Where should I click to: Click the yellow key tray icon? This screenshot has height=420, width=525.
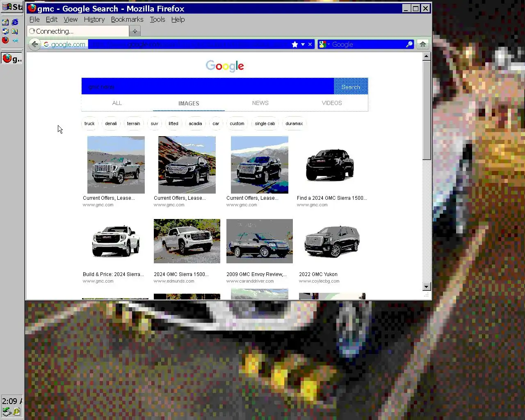17,411
